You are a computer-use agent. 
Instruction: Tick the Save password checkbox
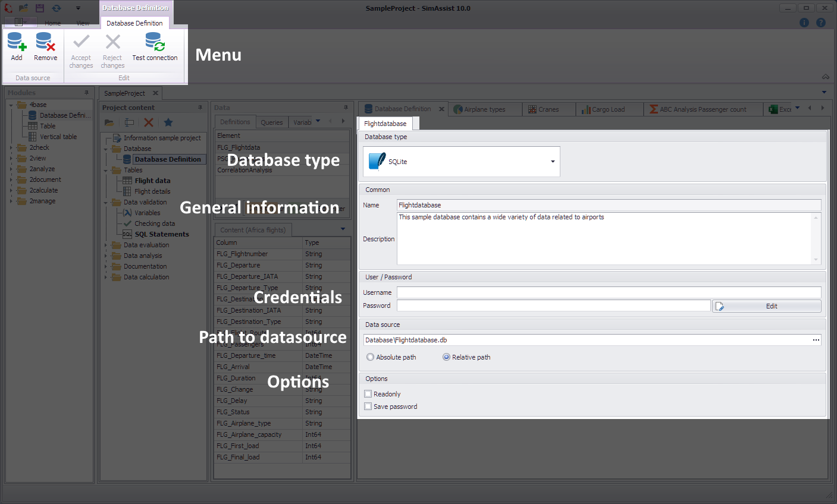(x=368, y=407)
